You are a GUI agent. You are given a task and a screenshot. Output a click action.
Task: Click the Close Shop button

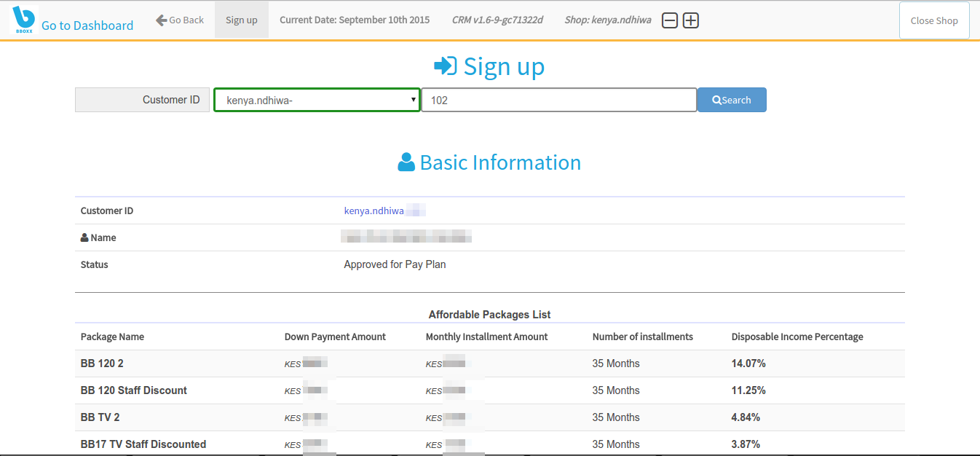934,20
